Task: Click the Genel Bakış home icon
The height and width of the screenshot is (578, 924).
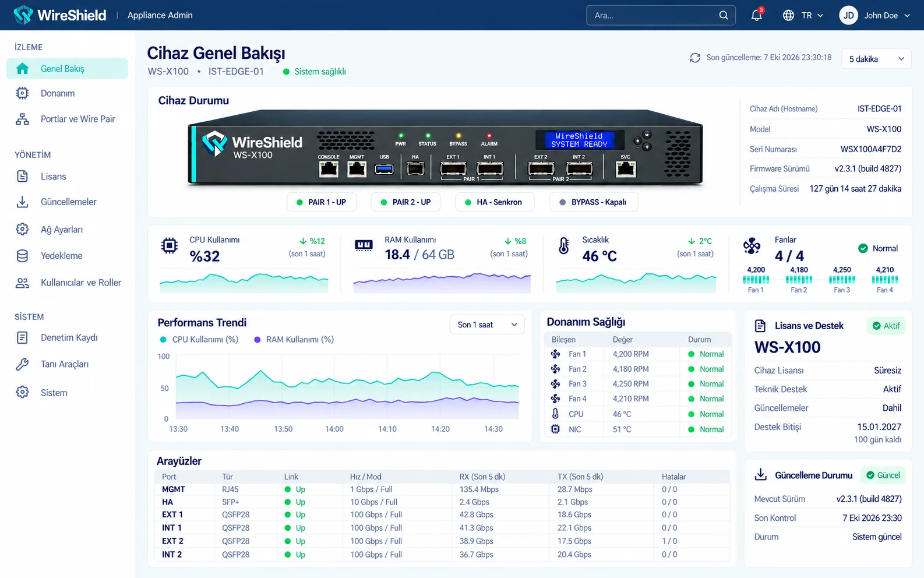Action: 22,69
